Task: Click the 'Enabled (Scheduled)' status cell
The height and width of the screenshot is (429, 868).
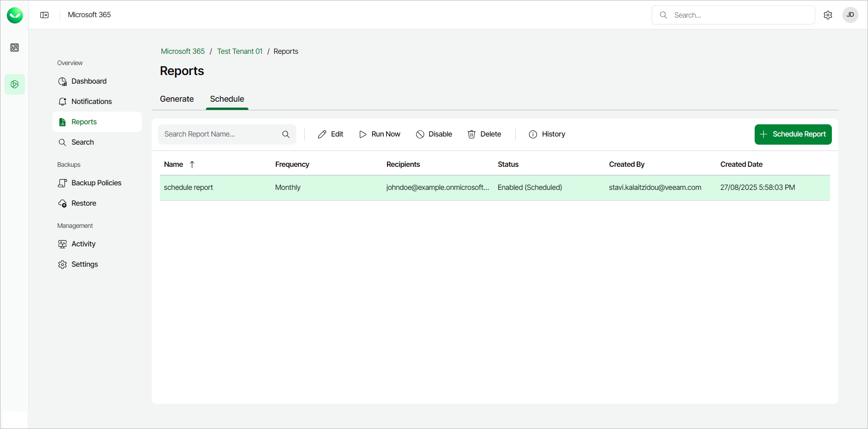Action: tap(530, 188)
